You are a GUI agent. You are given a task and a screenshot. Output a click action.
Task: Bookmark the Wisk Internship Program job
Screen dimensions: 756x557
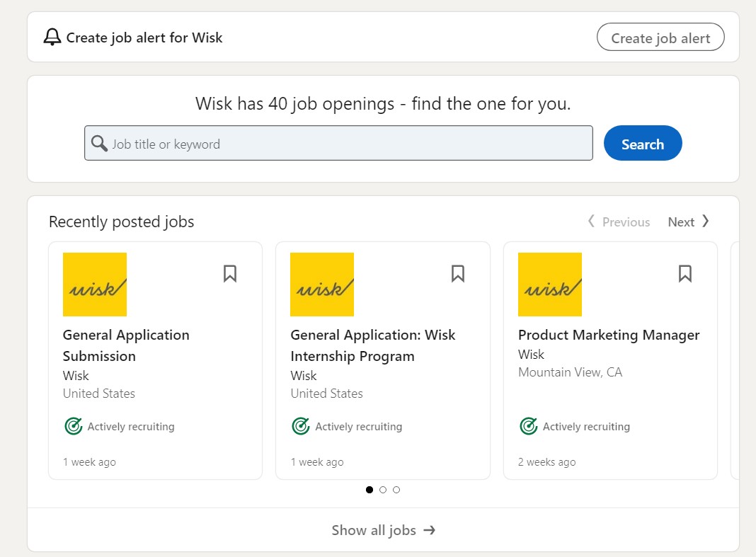pos(457,273)
